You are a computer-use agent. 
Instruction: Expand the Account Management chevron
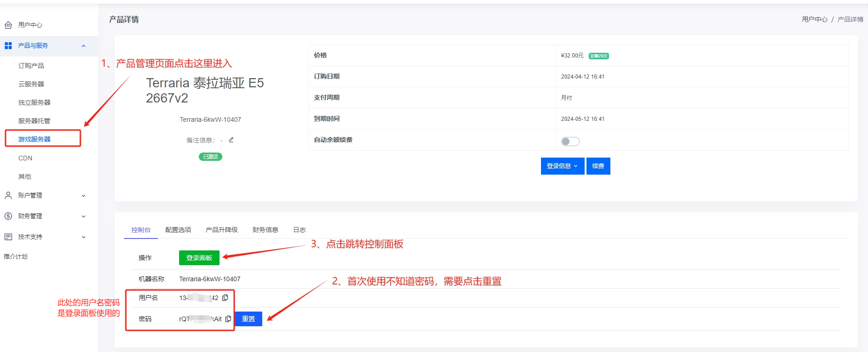(x=84, y=196)
